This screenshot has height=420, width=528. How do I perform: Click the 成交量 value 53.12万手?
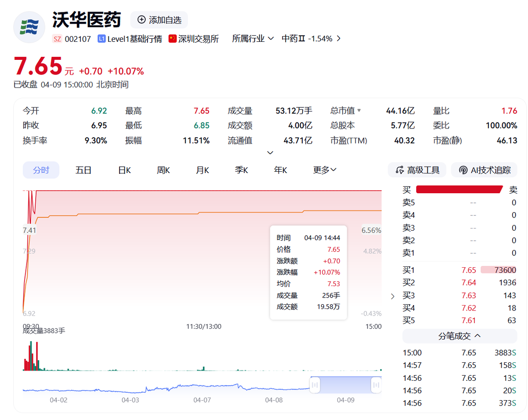tap(294, 111)
